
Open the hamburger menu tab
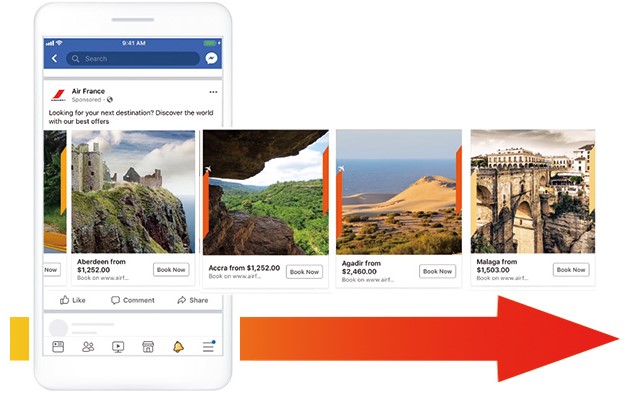[x=209, y=346]
